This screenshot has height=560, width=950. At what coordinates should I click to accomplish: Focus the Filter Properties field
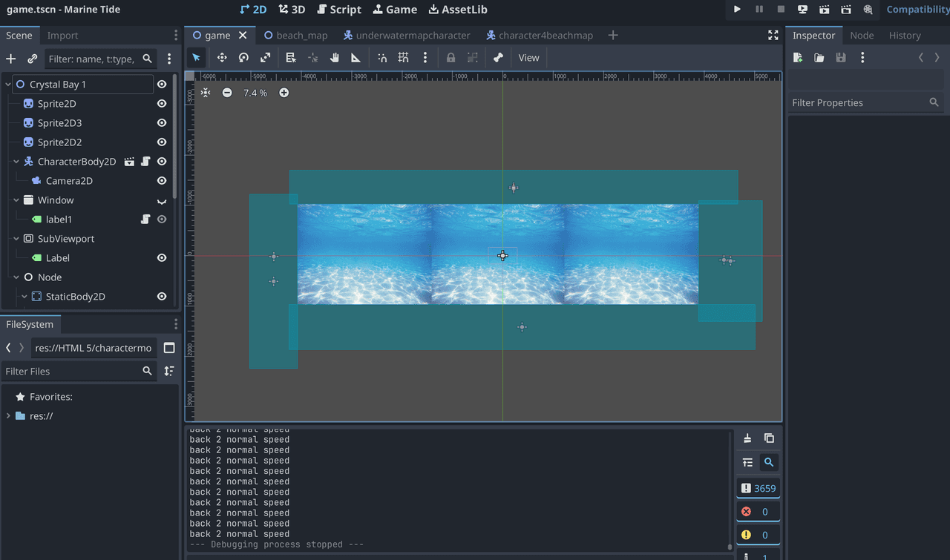pyautogui.click(x=866, y=103)
